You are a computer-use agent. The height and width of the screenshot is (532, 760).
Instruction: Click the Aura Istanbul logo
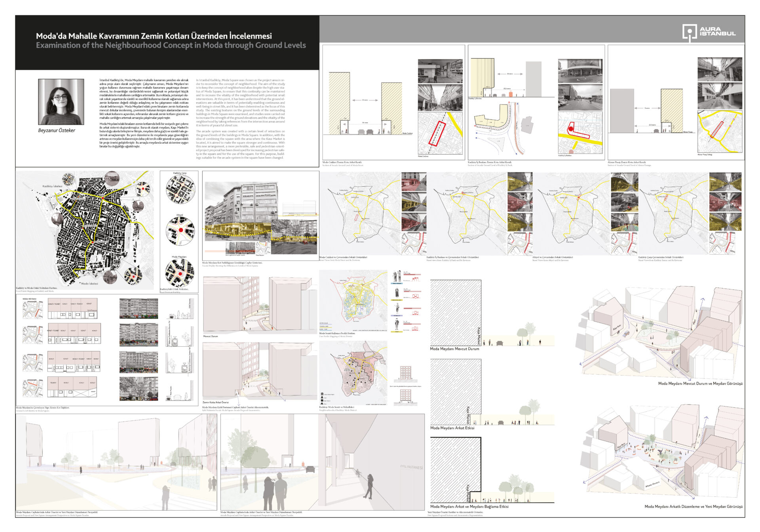(709, 32)
